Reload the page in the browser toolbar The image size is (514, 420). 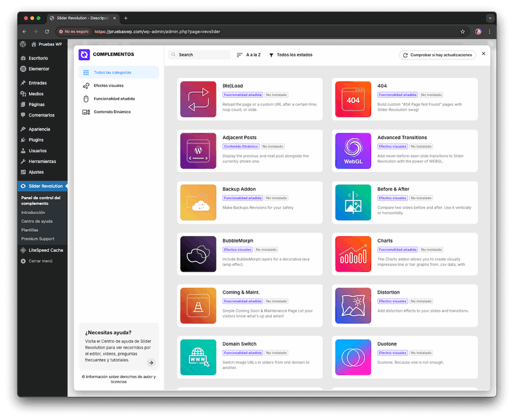(47, 32)
